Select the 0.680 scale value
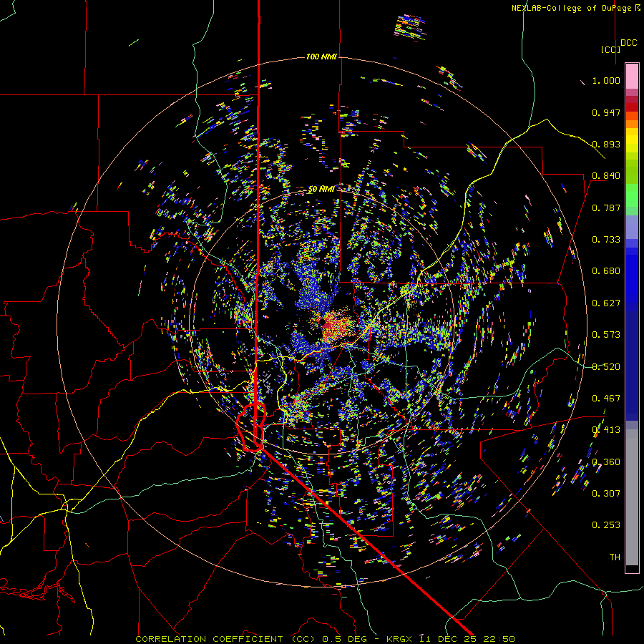Viewport: 644px width, 644px height. click(606, 271)
